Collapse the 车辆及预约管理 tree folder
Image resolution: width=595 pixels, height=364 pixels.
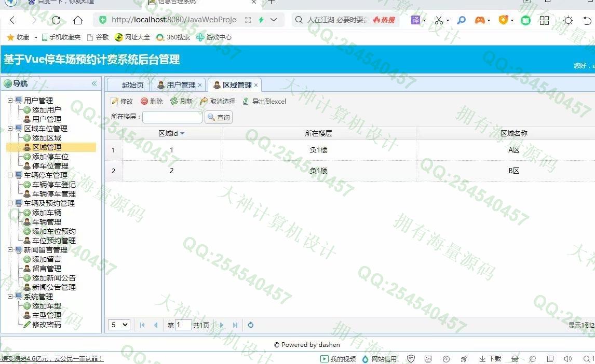pos(10,203)
